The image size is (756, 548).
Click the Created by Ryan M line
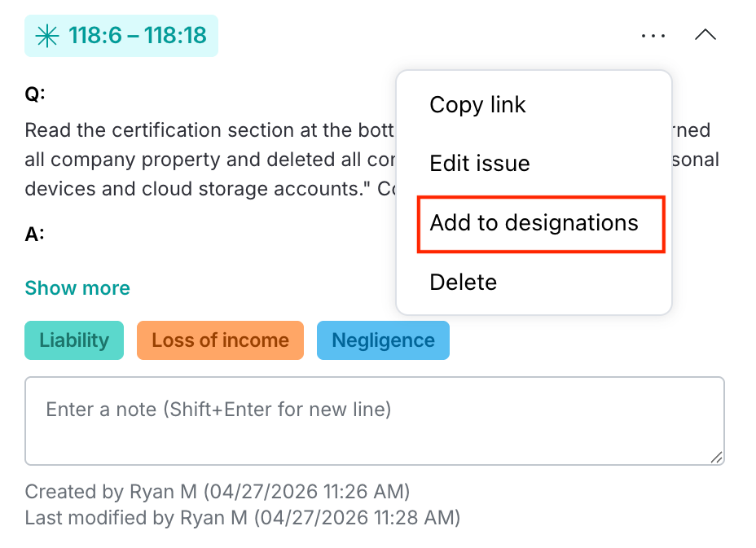point(218,492)
